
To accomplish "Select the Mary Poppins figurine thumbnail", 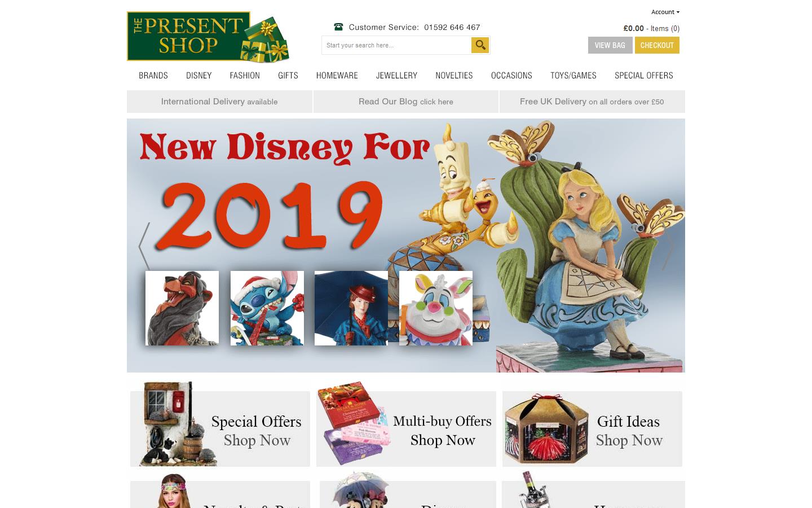I will pyautogui.click(x=351, y=308).
